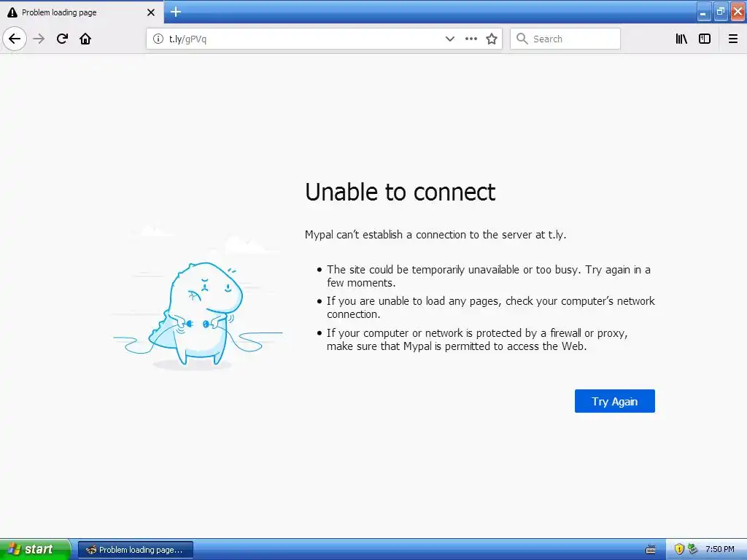Click the 7:50 PM clock
747x560 pixels.
coord(720,549)
